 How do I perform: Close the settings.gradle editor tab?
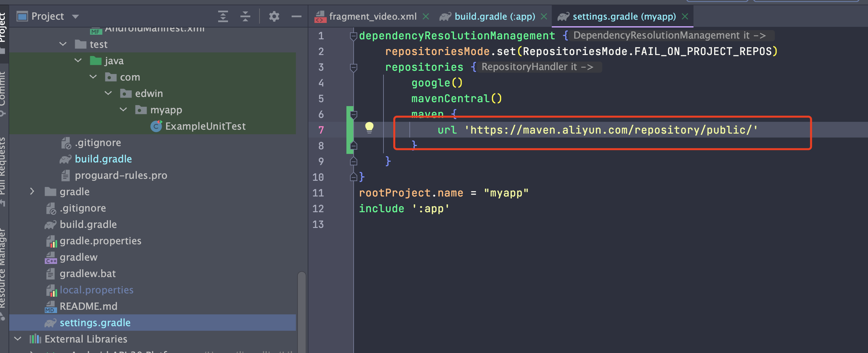click(685, 16)
